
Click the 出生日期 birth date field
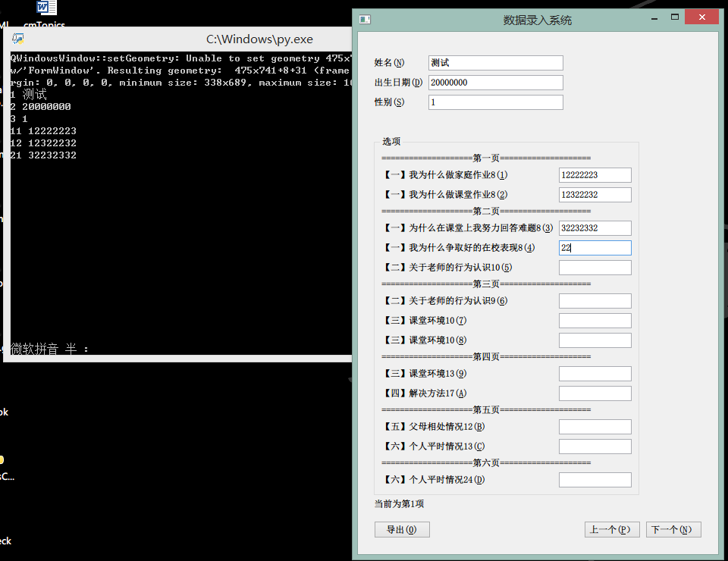[495, 83]
